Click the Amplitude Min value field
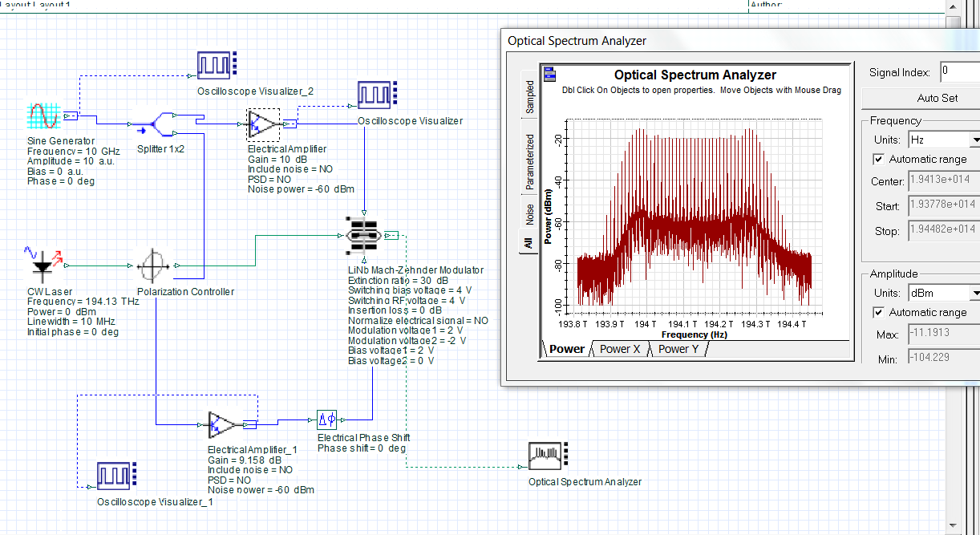This screenshot has width=980, height=535. coord(943,358)
